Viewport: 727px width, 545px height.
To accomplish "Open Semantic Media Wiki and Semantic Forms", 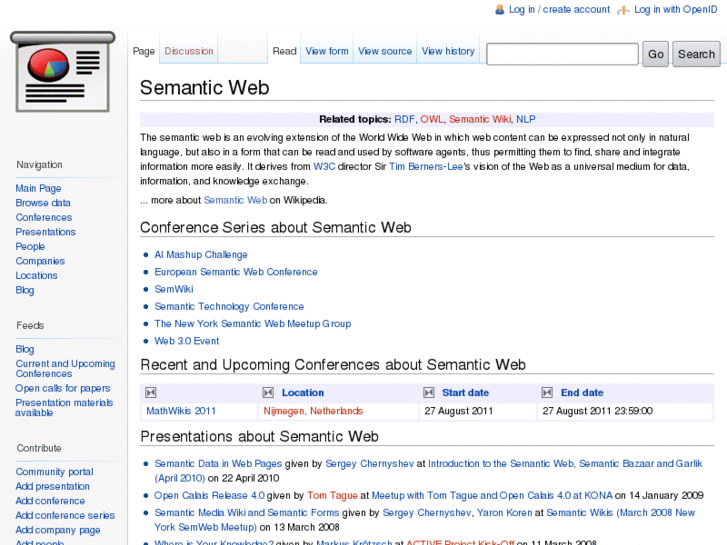I will [x=247, y=513].
